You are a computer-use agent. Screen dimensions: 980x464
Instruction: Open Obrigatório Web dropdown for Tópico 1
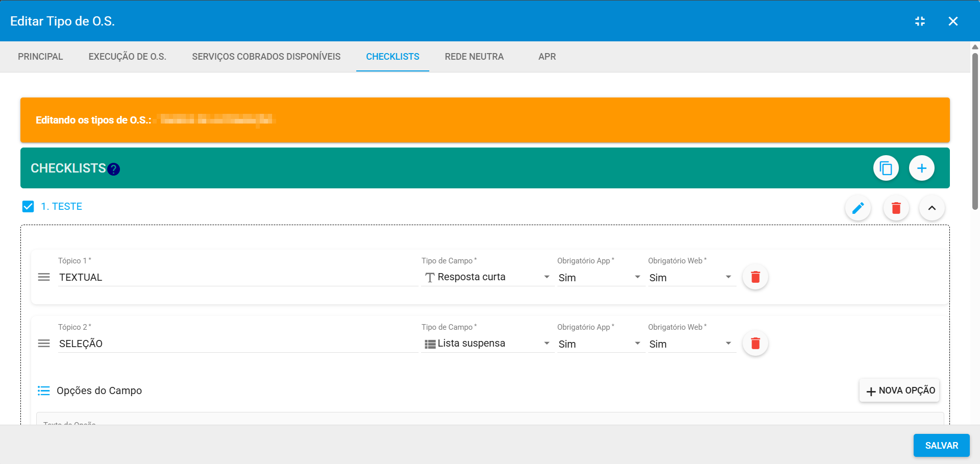(691, 277)
